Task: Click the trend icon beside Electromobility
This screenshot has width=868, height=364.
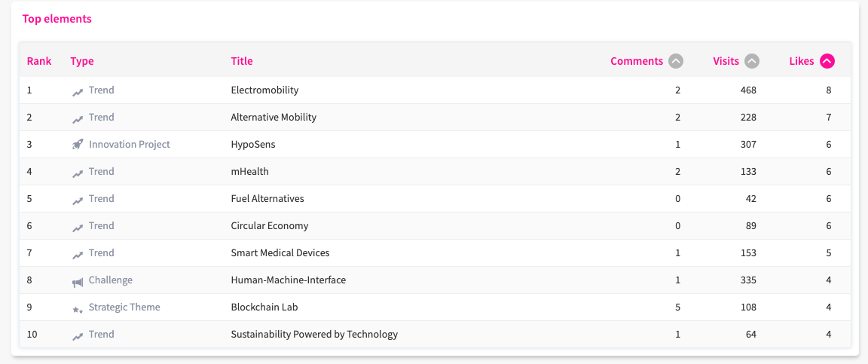Action: pyautogui.click(x=78, y=91)
